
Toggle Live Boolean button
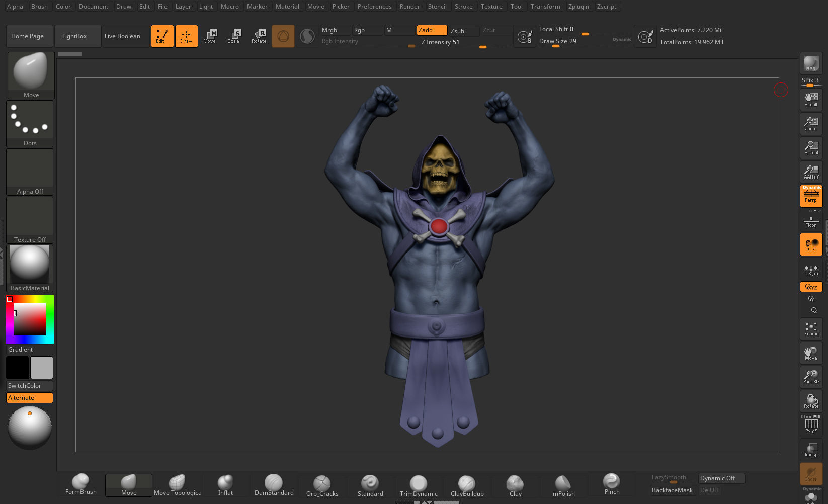126,36
